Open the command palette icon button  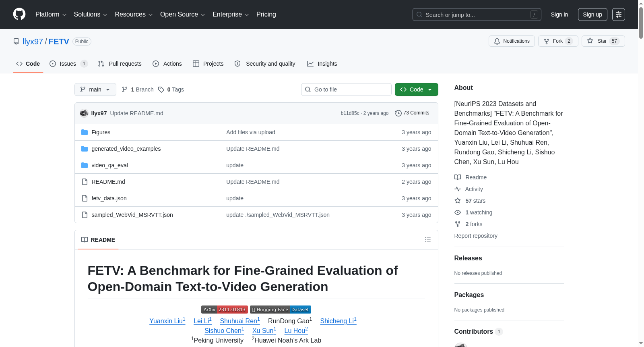tap(619, 15)
